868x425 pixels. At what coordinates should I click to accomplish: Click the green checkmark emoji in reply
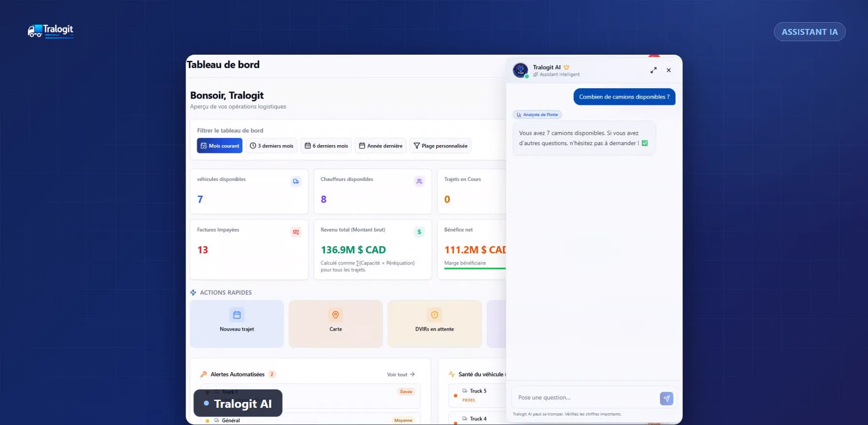[645, 143]
